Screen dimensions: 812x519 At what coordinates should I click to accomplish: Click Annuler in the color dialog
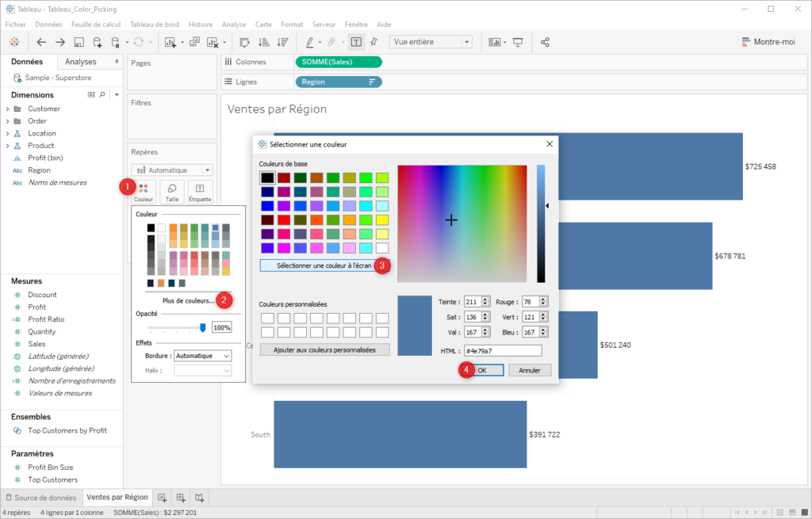click(x=529, y=370)
